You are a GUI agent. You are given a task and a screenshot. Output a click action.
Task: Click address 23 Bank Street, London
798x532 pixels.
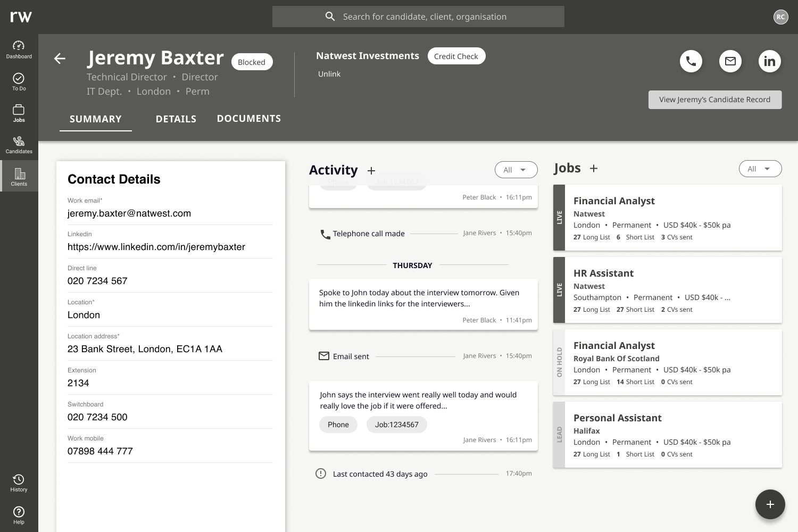pyautogui.click(x=145, y=349)
